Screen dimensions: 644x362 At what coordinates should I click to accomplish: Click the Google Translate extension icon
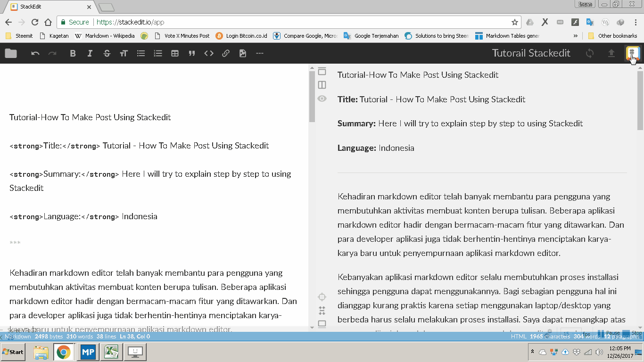590,22
